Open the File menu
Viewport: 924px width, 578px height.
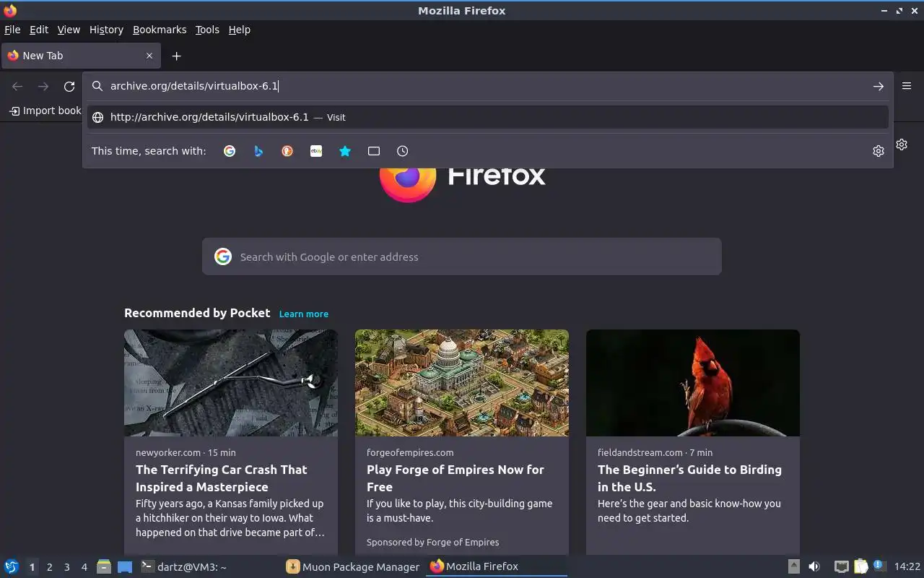pos(12,30)
